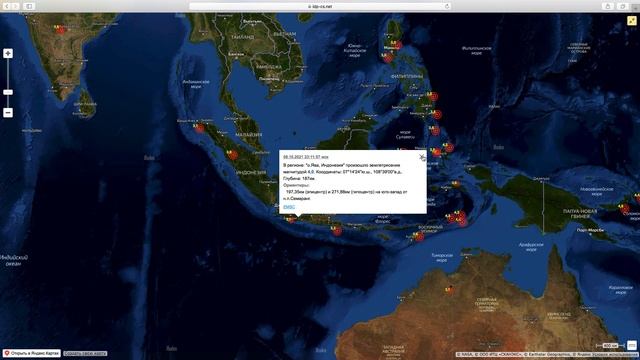Zoom out the map with minus button
Image resolution: width=640 pixels, height=360 pixels.
(8, 113)
